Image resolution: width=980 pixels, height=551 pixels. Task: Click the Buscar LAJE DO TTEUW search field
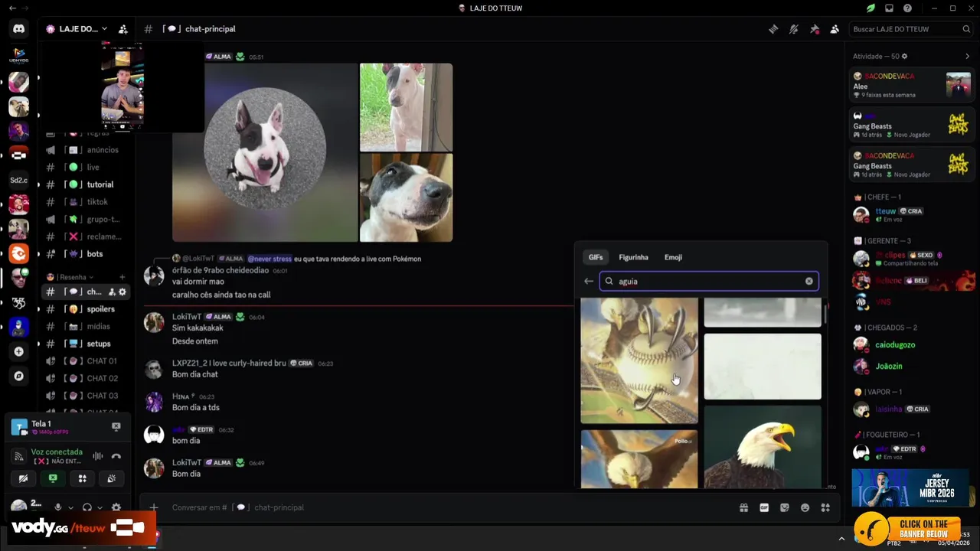pos(910,29)
